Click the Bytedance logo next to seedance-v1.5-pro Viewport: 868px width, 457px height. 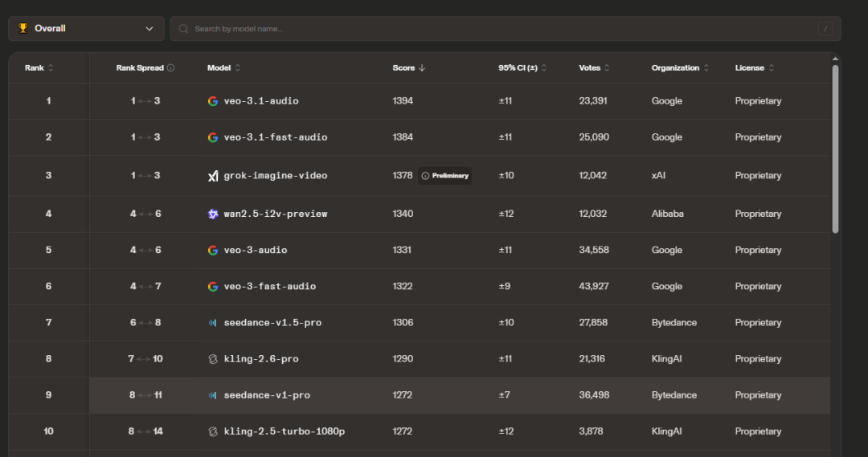pyautogui.click(x=213, y=323)
